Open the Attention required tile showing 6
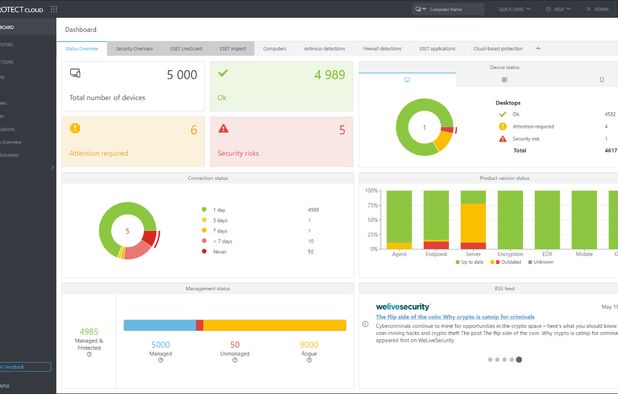The image size is (618, 394). [133, 141]
